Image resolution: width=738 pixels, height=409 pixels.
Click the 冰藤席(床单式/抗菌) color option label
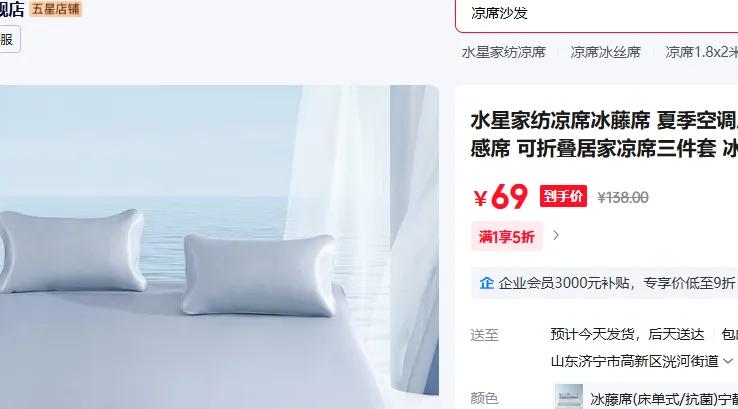coord(664,400)
